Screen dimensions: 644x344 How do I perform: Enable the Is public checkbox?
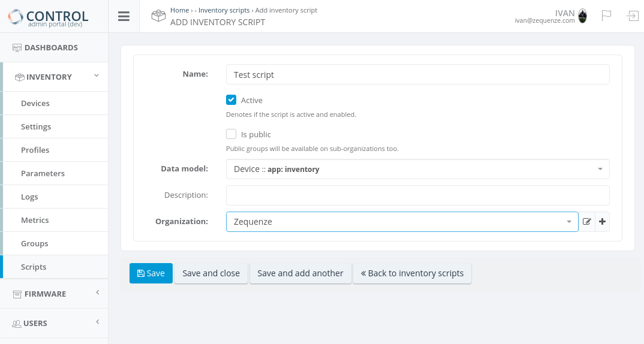point(231,134)
